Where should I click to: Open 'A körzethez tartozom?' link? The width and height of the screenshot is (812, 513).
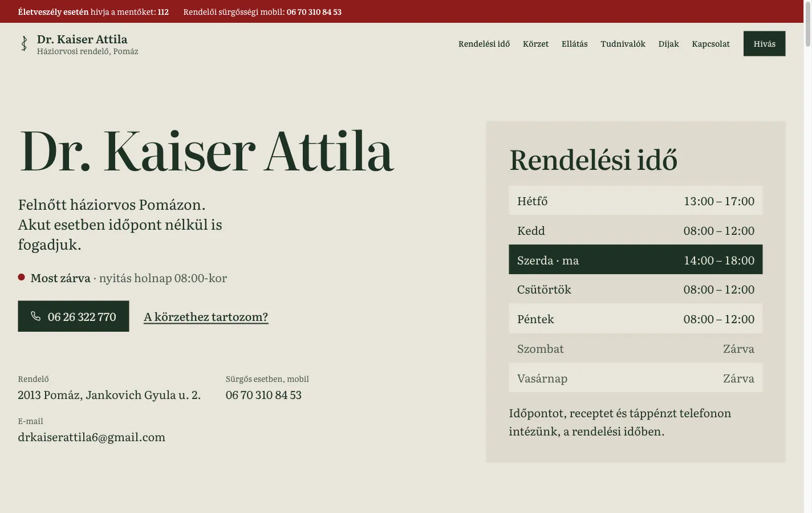coord(206,317)
